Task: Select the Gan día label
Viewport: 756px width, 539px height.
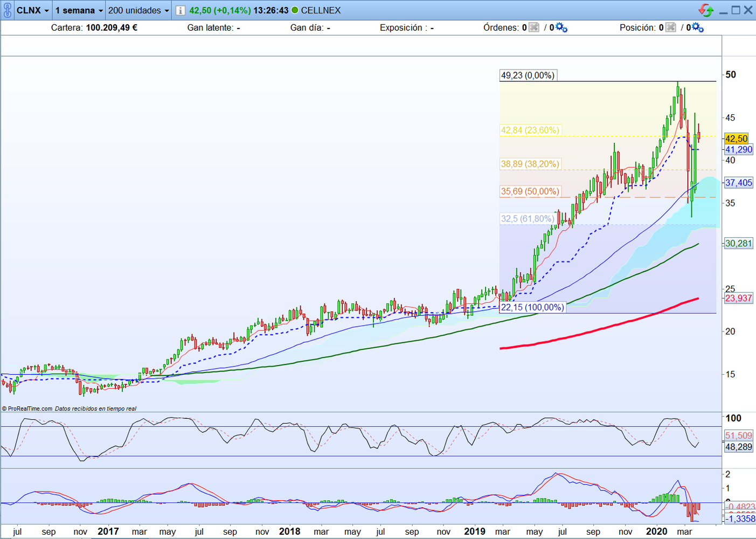Action: pyautogui.click(x=307, y=27)
